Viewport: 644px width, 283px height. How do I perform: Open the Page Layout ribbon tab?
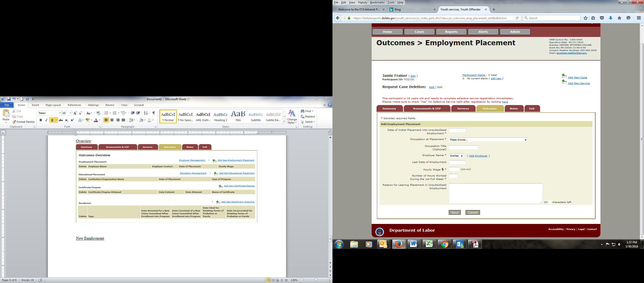point(53,105)
